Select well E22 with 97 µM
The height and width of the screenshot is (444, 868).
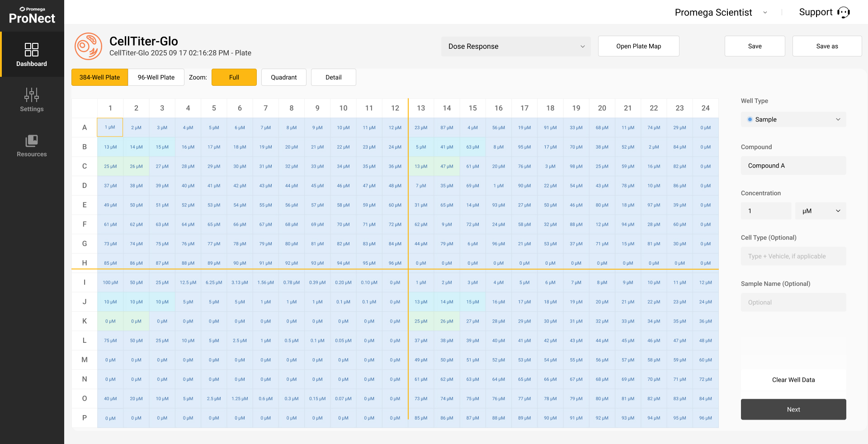click(654, 205)
